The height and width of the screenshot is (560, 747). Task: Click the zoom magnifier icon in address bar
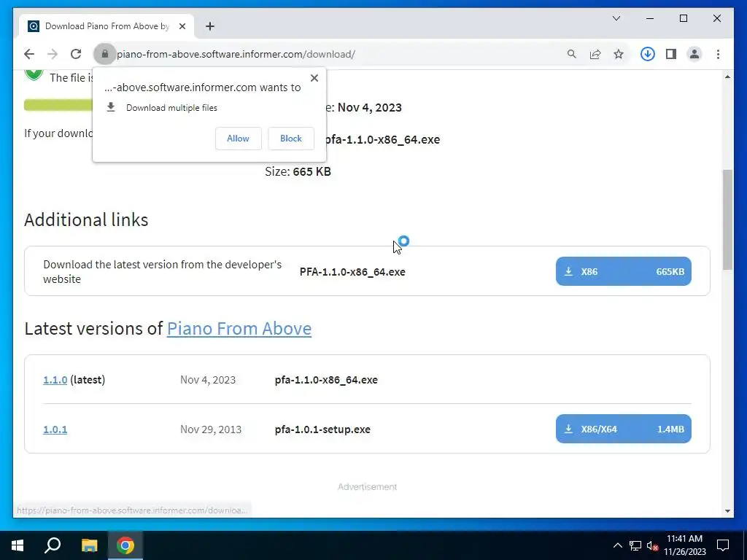click(x=572, y=54)
